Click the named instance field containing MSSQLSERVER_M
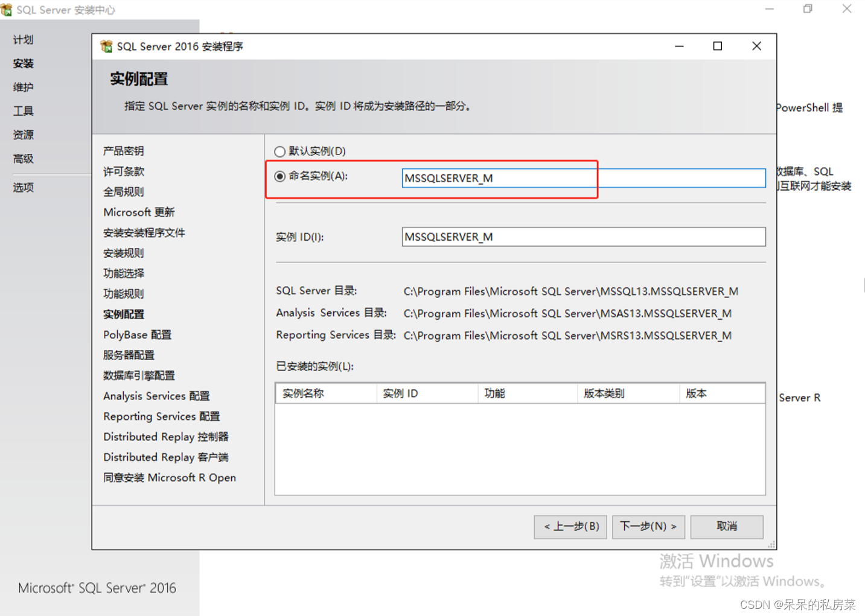865x616 pixels. pos(584,178)
